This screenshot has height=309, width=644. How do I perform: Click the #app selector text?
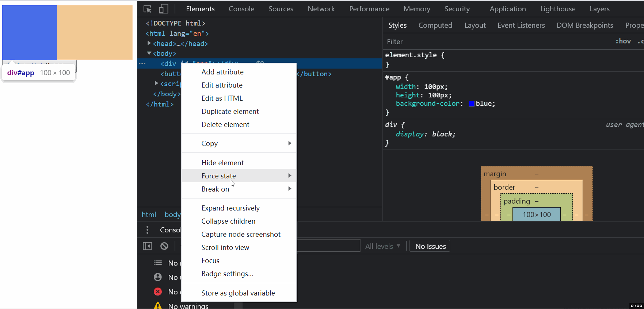click(x=393, y=77)
